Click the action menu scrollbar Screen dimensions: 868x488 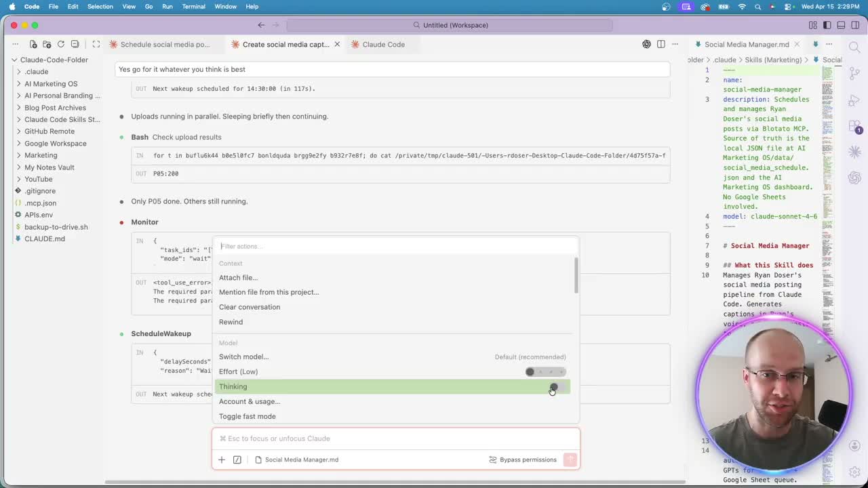pyautogui.click(x=576, y=276)
